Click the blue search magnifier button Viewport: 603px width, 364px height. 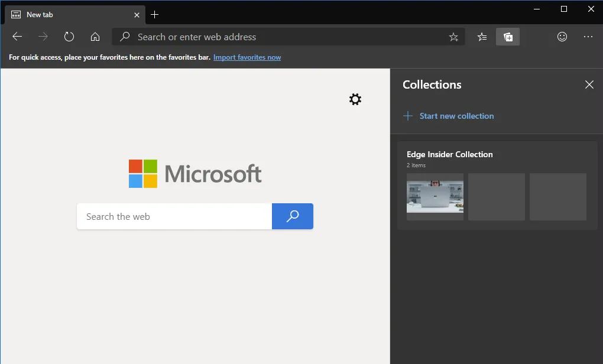tap(292, 216)
